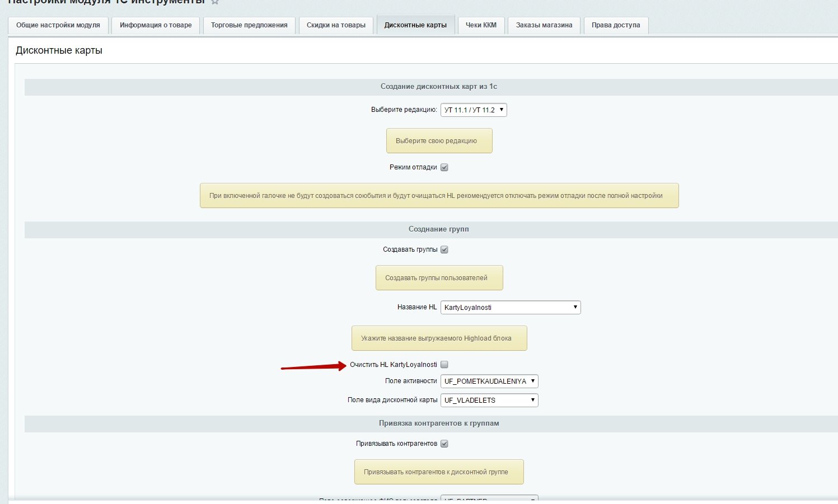This screenshot has width=838, height=504.
Task: Enable the Очистить HL KartyLoyalnosti checkbox
Action: (x=444, y=365)
